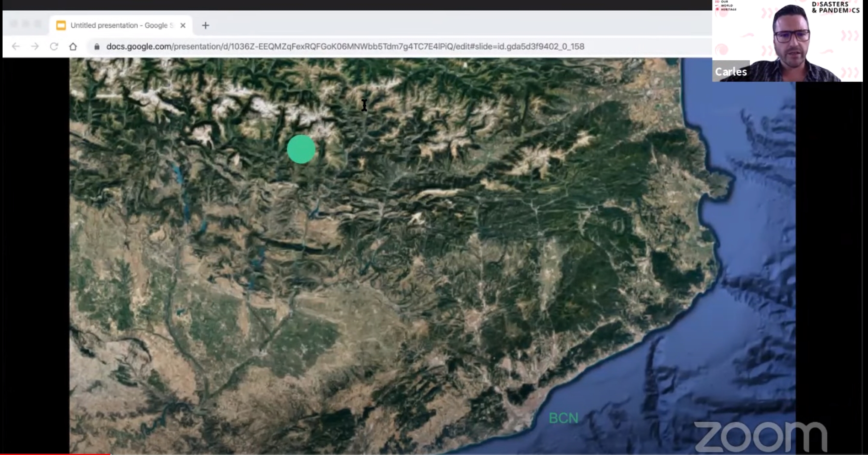Click the green circle marker on the map
The height and width of the screenshot is (455, 868).
(x=301, y=149)
